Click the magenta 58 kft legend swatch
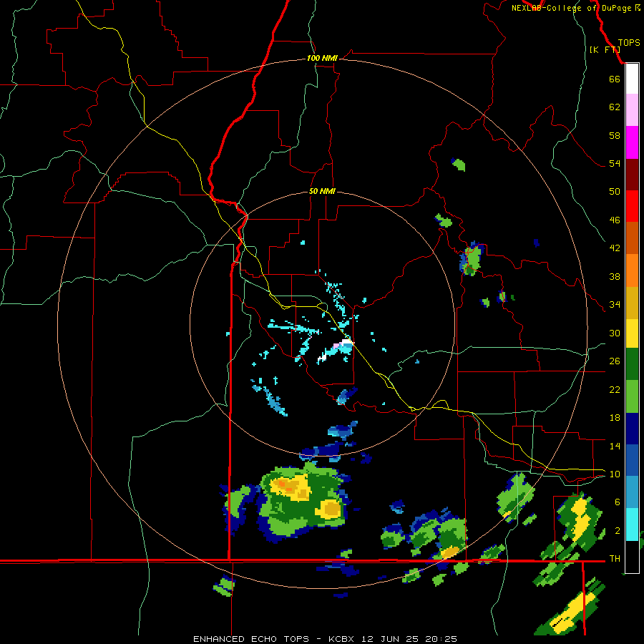The height and width of the screenshot is (644, 644). click(632, 142)
